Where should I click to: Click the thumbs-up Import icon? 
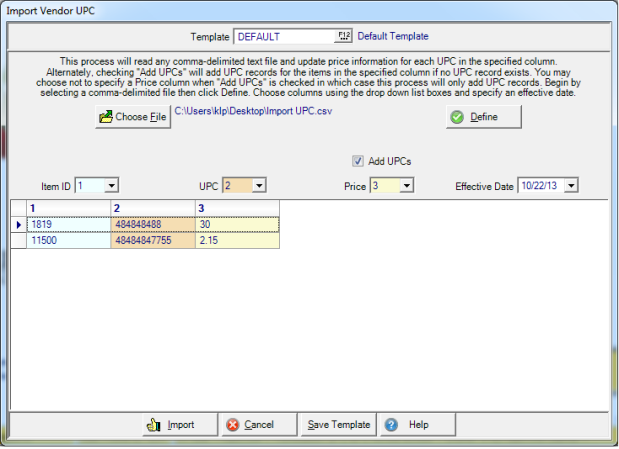(153, 424)
